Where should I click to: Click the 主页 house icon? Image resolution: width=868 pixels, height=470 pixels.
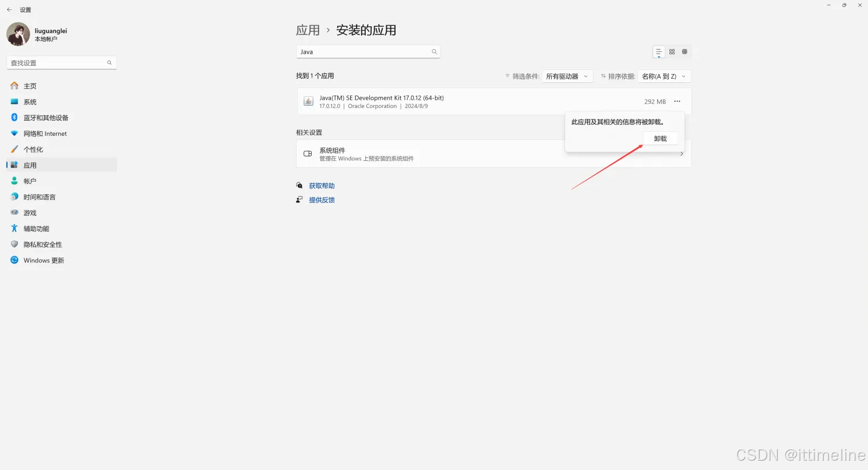click(x=15, y=86)
